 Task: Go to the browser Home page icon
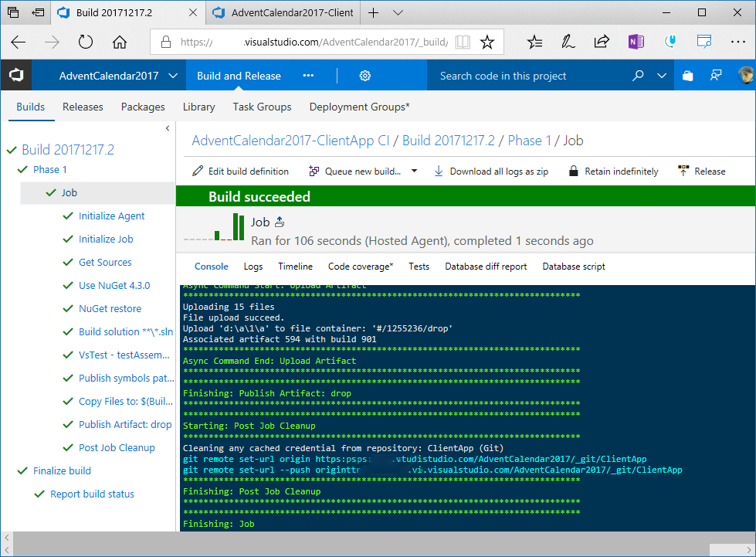tap(120, 42)
